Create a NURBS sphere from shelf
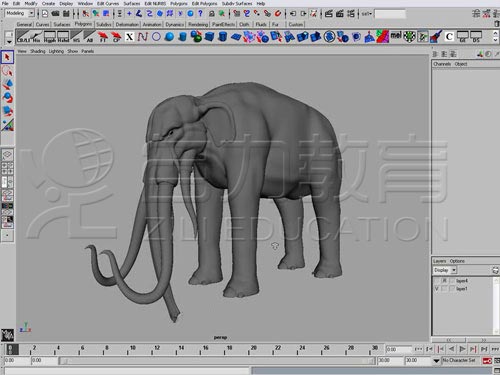The width and height of the screenshot is (500, 375). (x=169, y=37)
